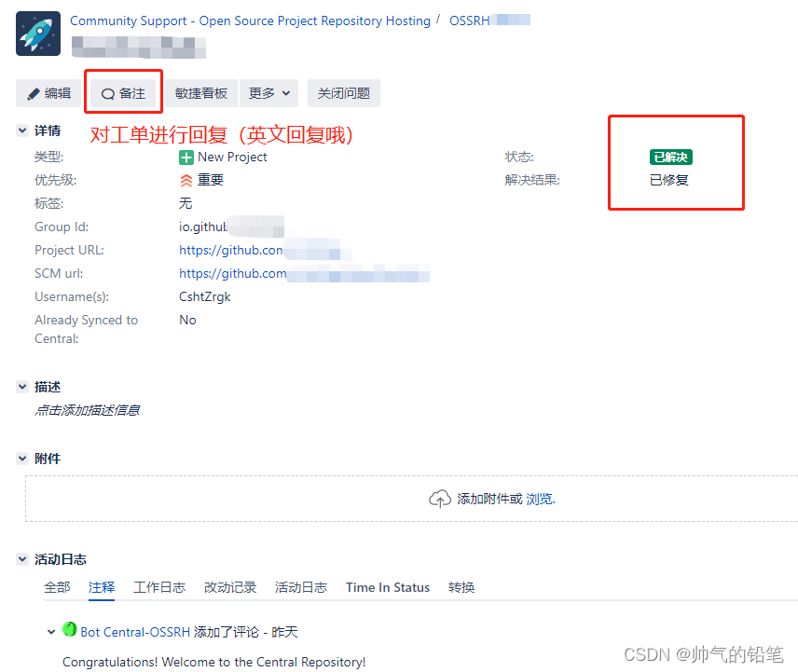Switch to the 全部 tab
The image size is (798, 672).
tap(57, 587)
